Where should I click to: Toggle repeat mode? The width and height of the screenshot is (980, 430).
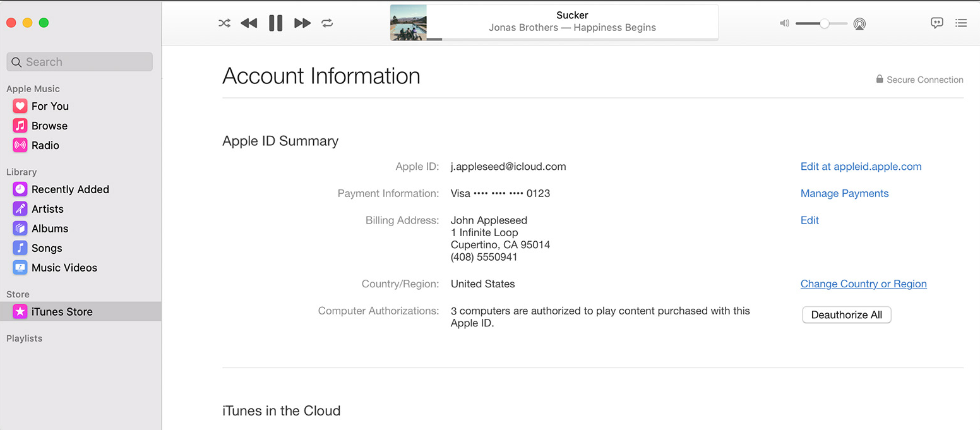pyautogui.click(x=327, y=23)
